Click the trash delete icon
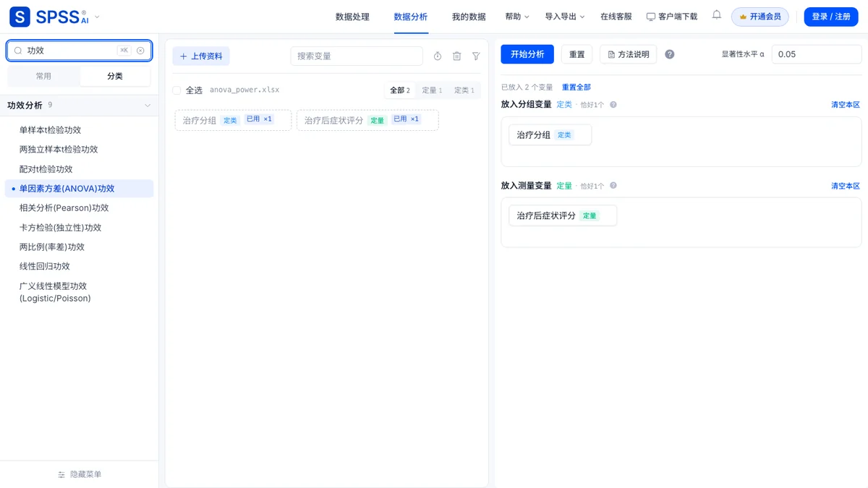This screenshot has height=488, width=868. pyautogui.click(x=457, y=56)
